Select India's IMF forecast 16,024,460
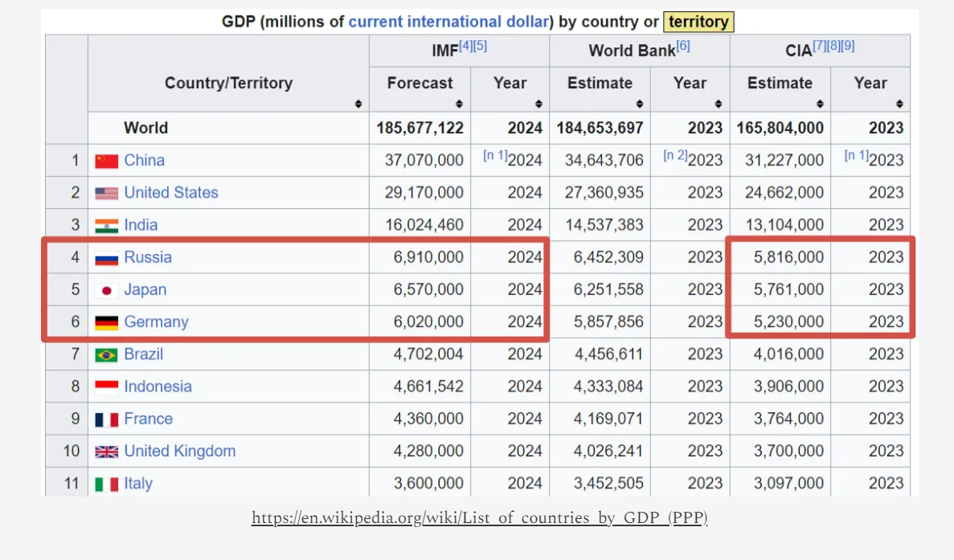 click(424, 224)
